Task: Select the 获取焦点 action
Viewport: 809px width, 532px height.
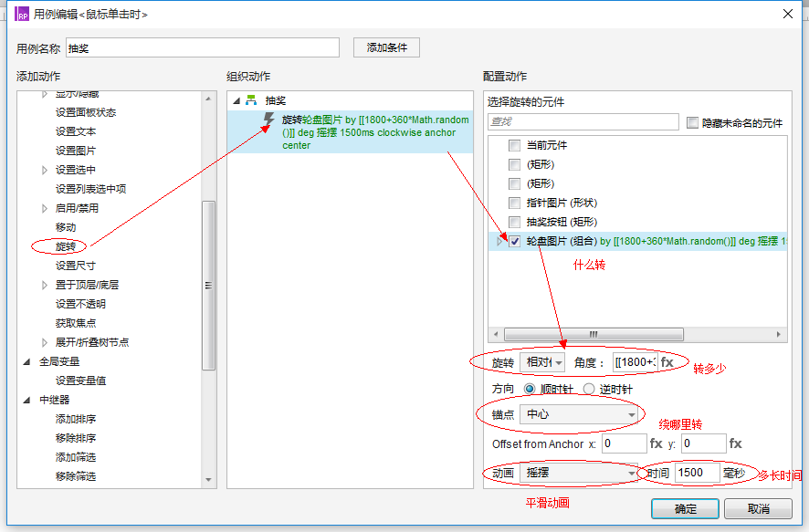Action: pos(76,323)
